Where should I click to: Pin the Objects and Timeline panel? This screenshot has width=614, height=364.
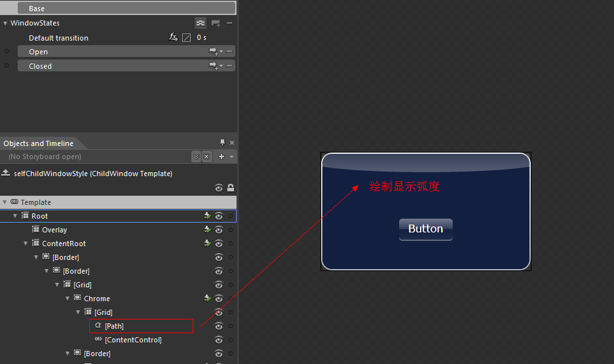click(x=222, y=143)
